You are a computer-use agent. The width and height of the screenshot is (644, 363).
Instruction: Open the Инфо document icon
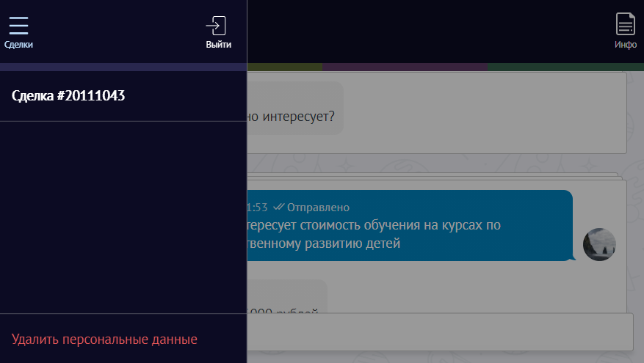pos(625,24)
